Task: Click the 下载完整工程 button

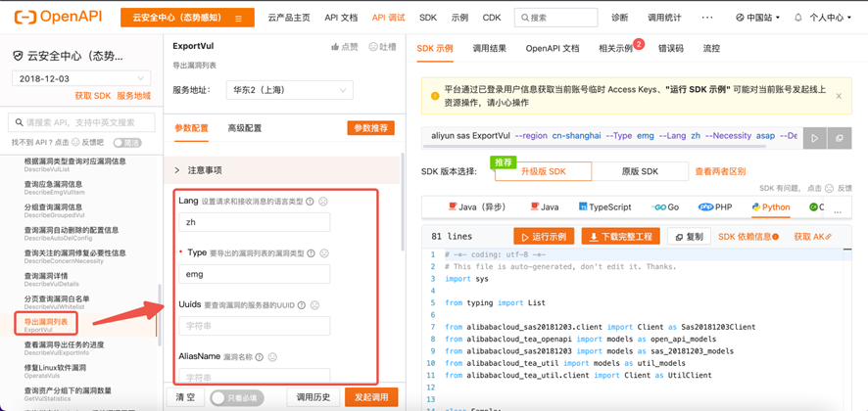Action: (620, 237)
